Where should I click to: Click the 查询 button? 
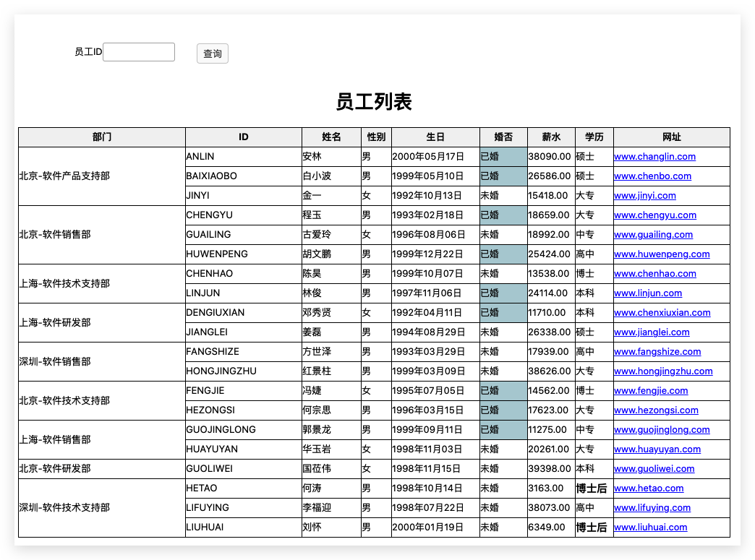[x=213, y=53]
